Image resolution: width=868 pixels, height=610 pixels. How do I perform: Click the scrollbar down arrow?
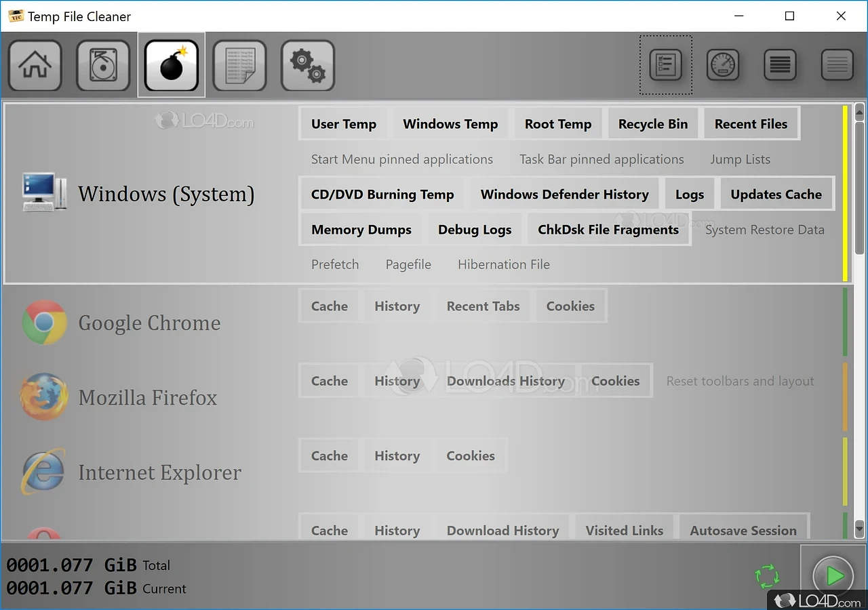[859, 529]
